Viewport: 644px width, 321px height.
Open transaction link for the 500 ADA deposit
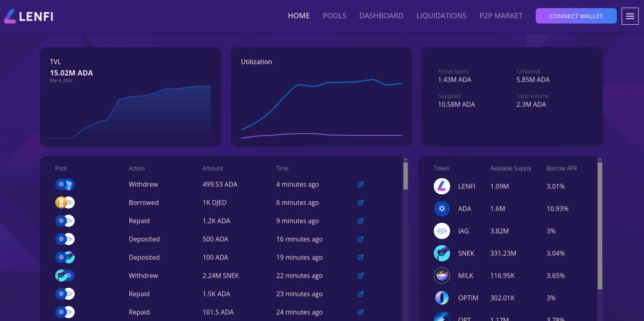tap(360, 239)
